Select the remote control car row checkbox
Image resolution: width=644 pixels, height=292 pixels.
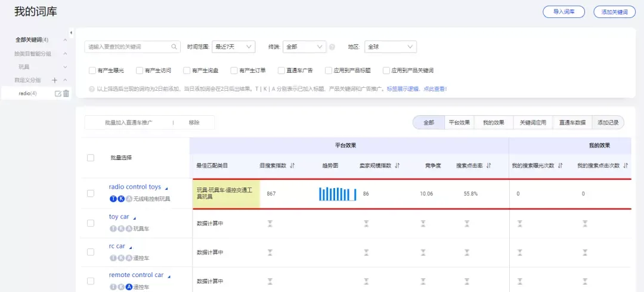point(91,281)
